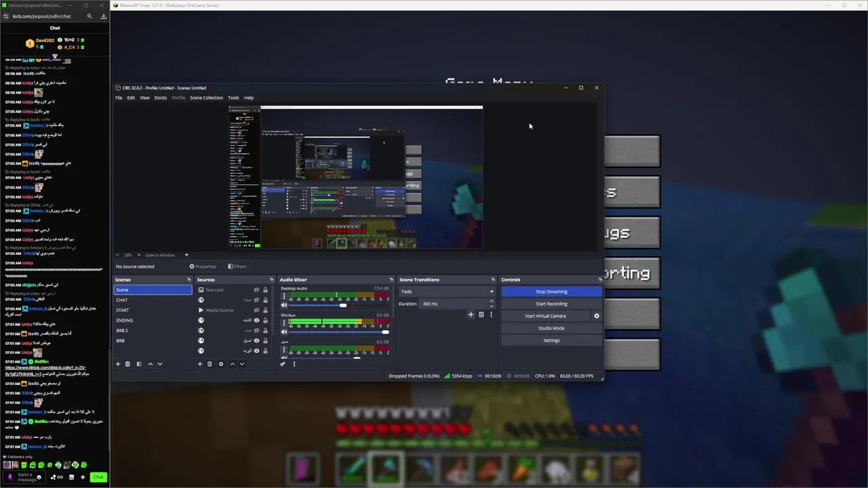This screenshot has width=868, height=488.
Task: Open Desktop Audio three-dot options
Action: point(284,296)
